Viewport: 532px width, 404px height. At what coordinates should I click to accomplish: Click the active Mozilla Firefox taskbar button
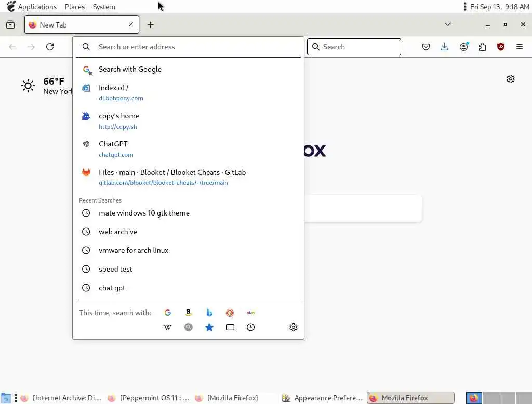click(410, 398)
